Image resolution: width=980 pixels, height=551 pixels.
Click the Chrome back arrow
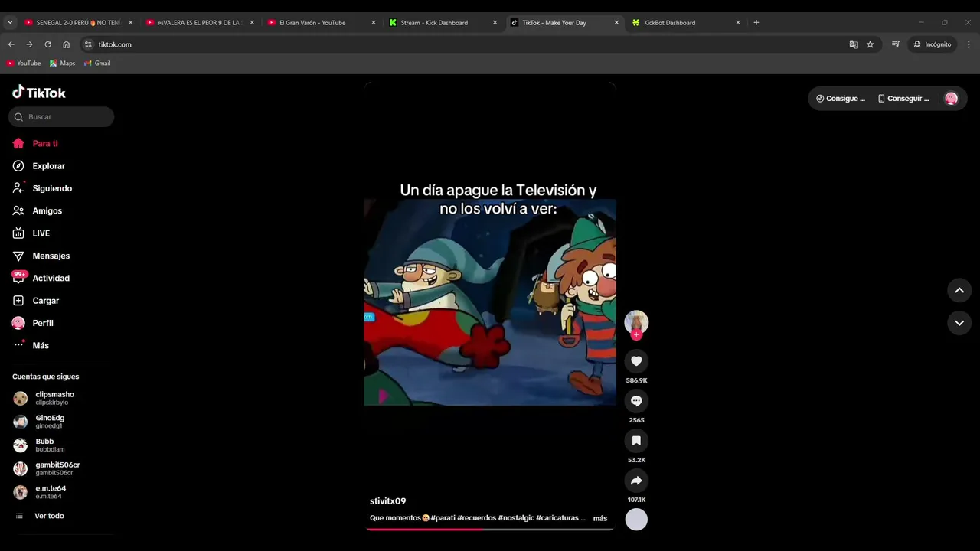pyautogui.click(x=11, y=44)
